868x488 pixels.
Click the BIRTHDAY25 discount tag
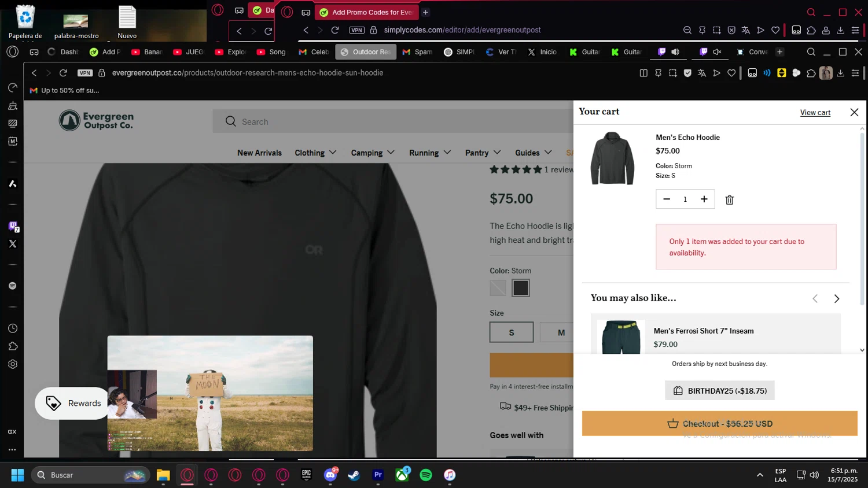[x=719, y=390]
